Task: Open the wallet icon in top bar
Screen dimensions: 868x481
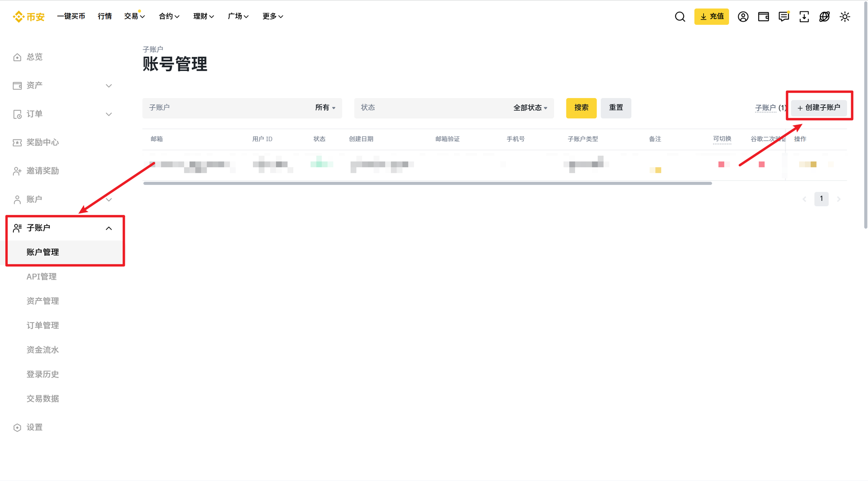Action: tap(763, 16)
